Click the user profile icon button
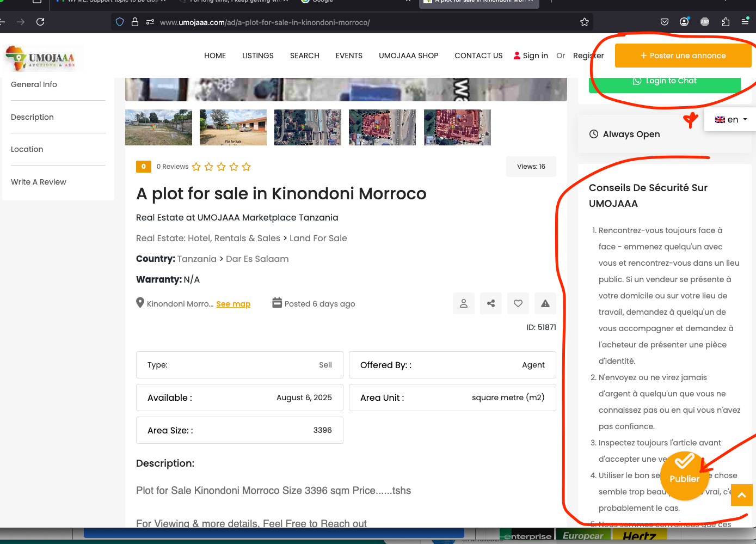 click(464, 303)
